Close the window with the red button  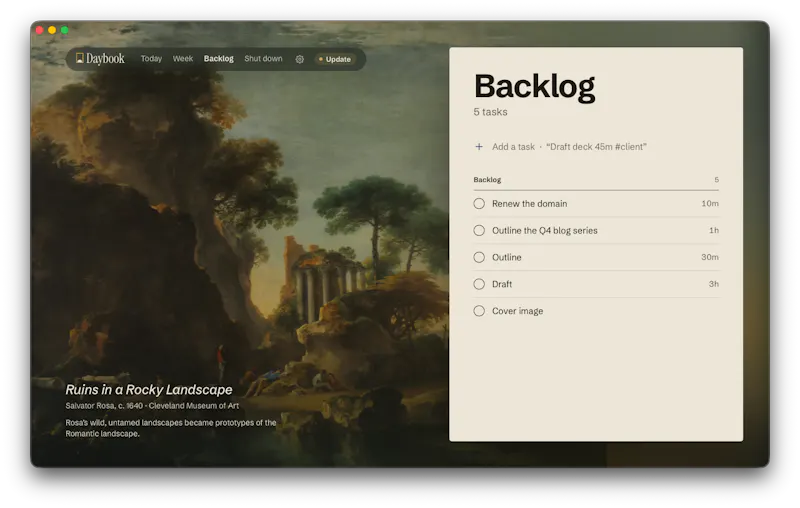pos(40,30)
